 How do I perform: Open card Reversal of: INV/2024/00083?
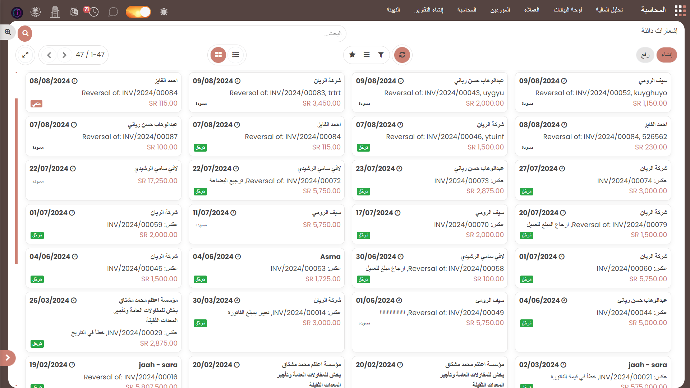(x=266, y=92)
